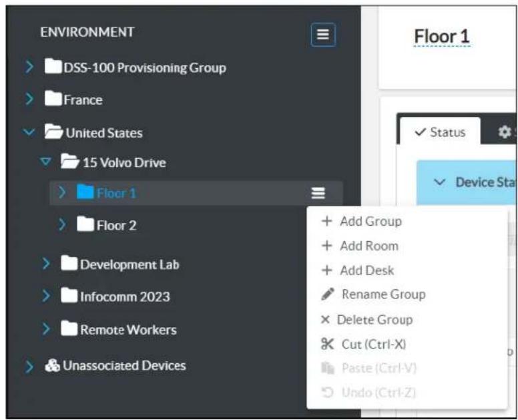518x420 pixels.
Task: Collapse the Device Status section chevron
Action: 440,182
